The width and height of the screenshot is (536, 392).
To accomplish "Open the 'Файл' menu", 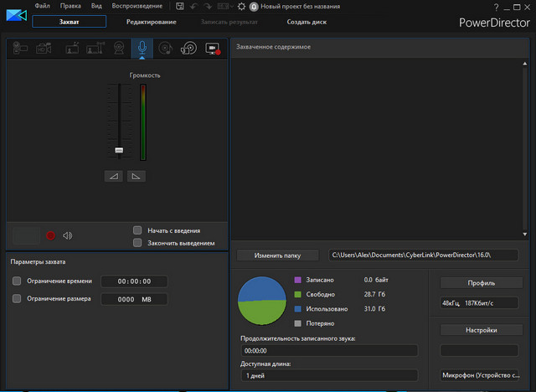I will coord(42,6).
